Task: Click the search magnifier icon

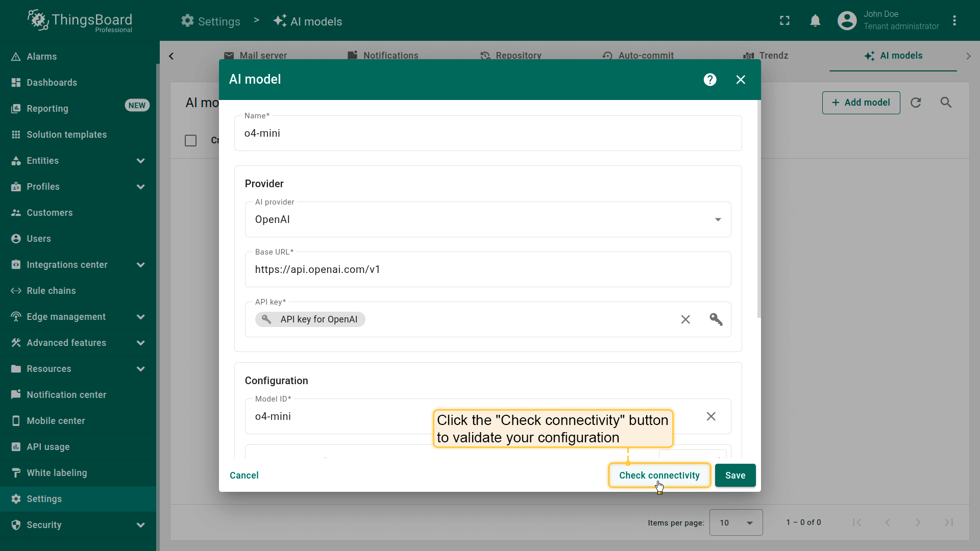Action: (946, 103)
